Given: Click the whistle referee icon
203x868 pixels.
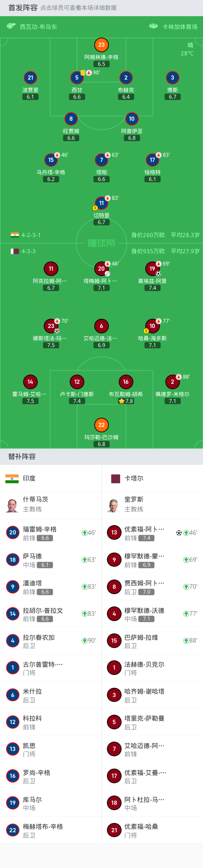Looking at the screenshot, I should pyautogui.click(x=11, y=26).
